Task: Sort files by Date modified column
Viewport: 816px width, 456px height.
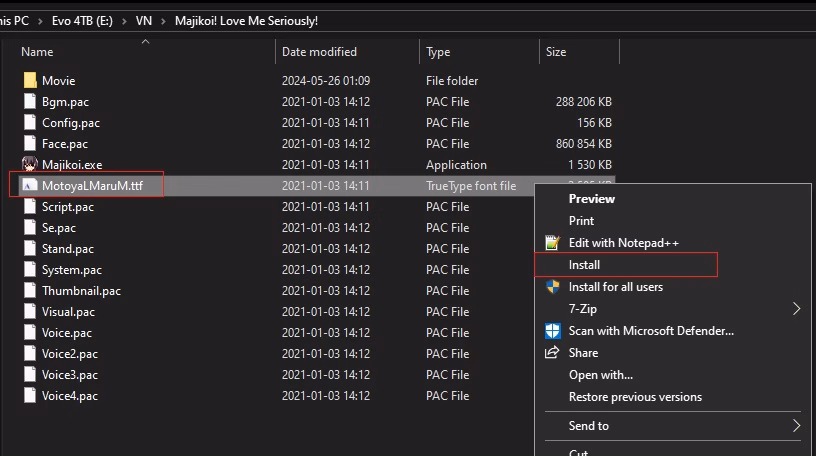Action: [x=319, y=52]
